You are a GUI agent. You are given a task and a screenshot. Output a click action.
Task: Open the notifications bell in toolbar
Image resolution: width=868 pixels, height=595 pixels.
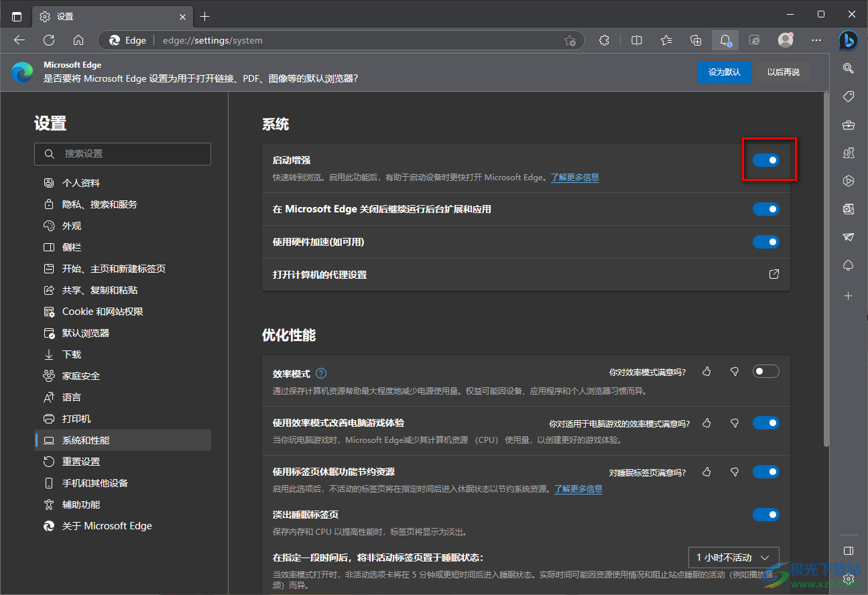(x=725, y=40)
